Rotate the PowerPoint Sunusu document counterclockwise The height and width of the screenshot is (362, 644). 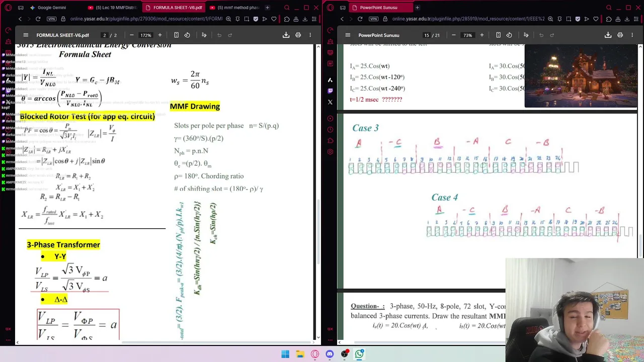pos(509,35)
